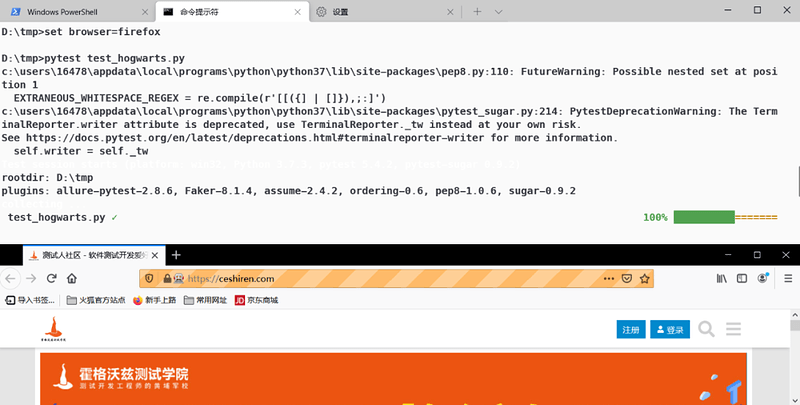
Task: Click the 'rootdir: D:\tmp' line
Action: [x=47, y=178]
